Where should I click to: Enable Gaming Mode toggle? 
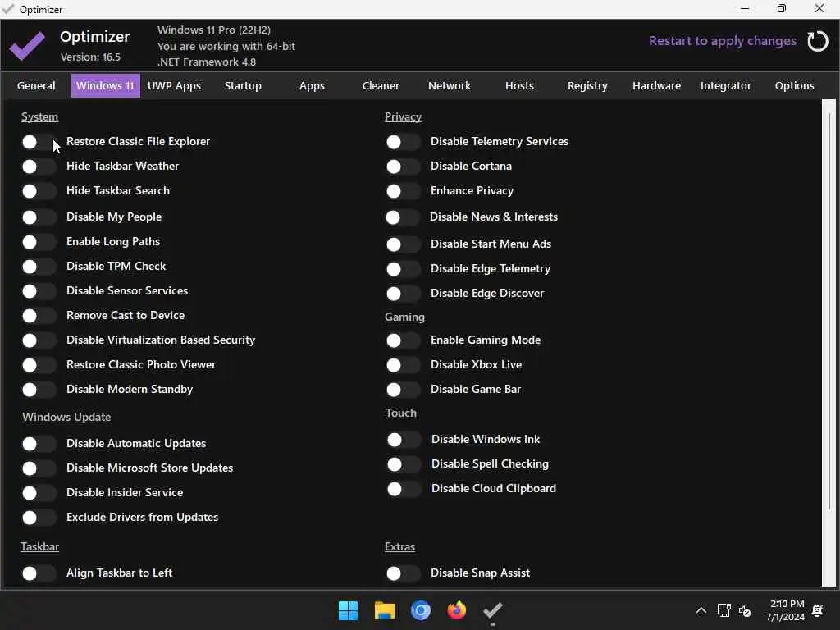403,340
